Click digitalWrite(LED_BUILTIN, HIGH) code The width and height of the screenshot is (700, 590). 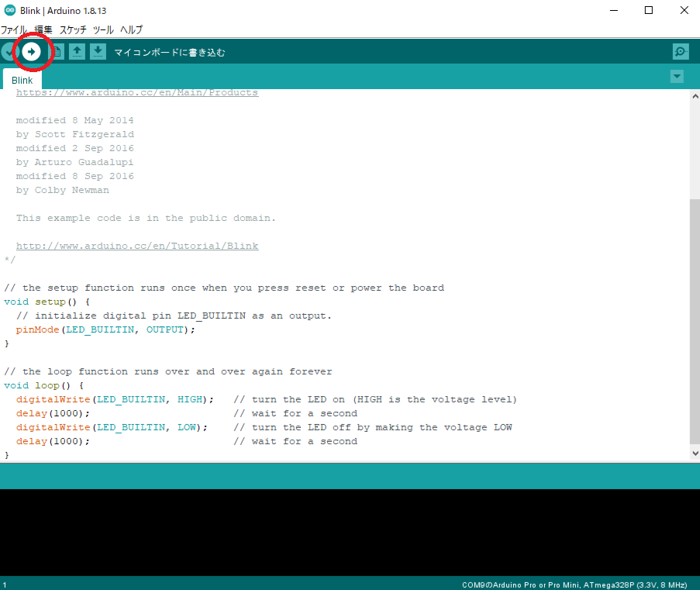[115, 399]
